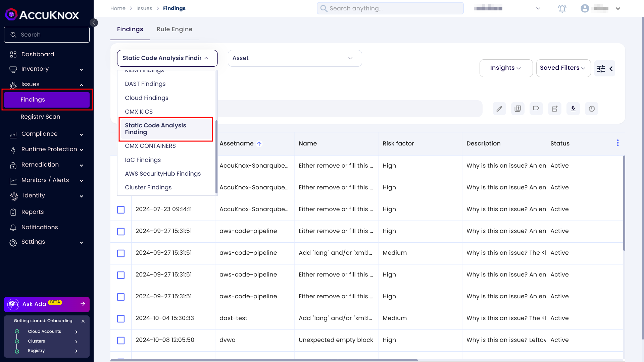The width and height of the screenshot is (644, 362).
Task: Click the info alert circle icon
Action: [x=592, y=109]
